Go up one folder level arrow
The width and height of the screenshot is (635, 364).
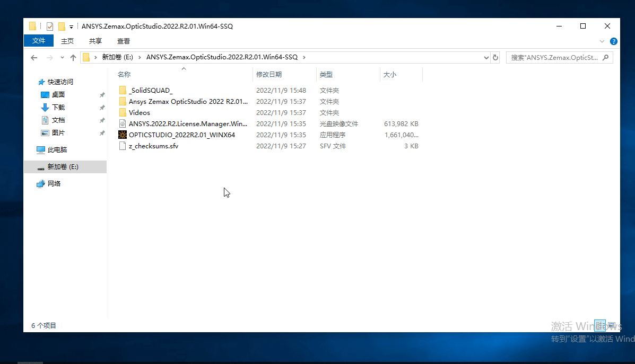point(73,57)
